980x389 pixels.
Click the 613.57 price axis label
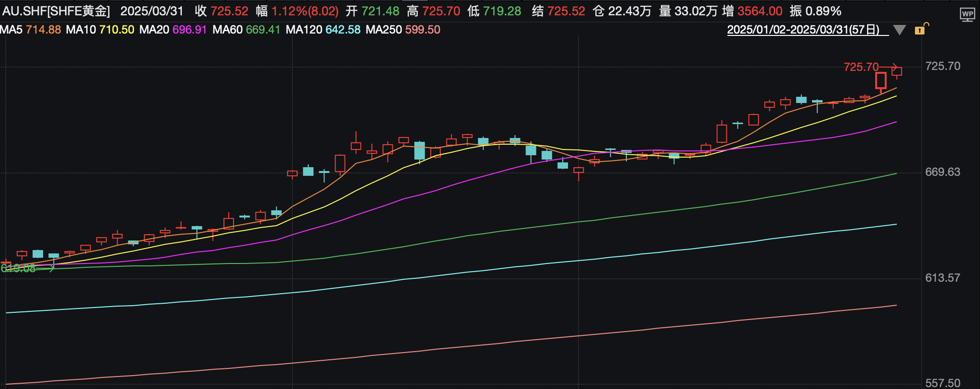pyautogui.click(x=942, y=278)
